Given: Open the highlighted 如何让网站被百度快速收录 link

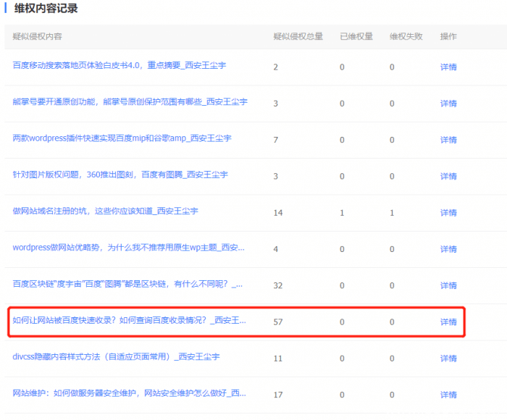Looking at the screenshot, I should [x=129, y=321].
